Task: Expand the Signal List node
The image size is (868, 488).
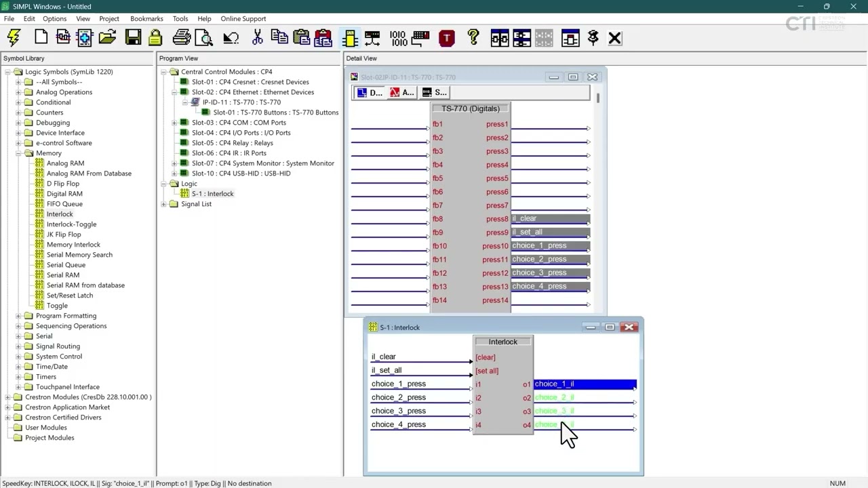Action: point(164,204)
